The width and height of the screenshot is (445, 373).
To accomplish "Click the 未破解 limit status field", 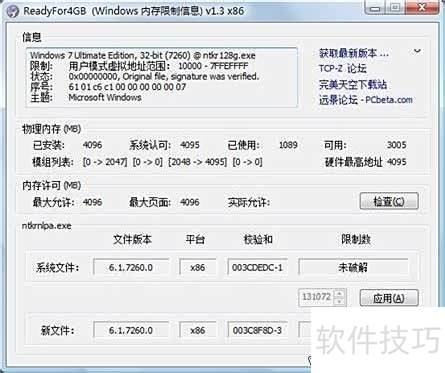I will (x=353, y=267).
